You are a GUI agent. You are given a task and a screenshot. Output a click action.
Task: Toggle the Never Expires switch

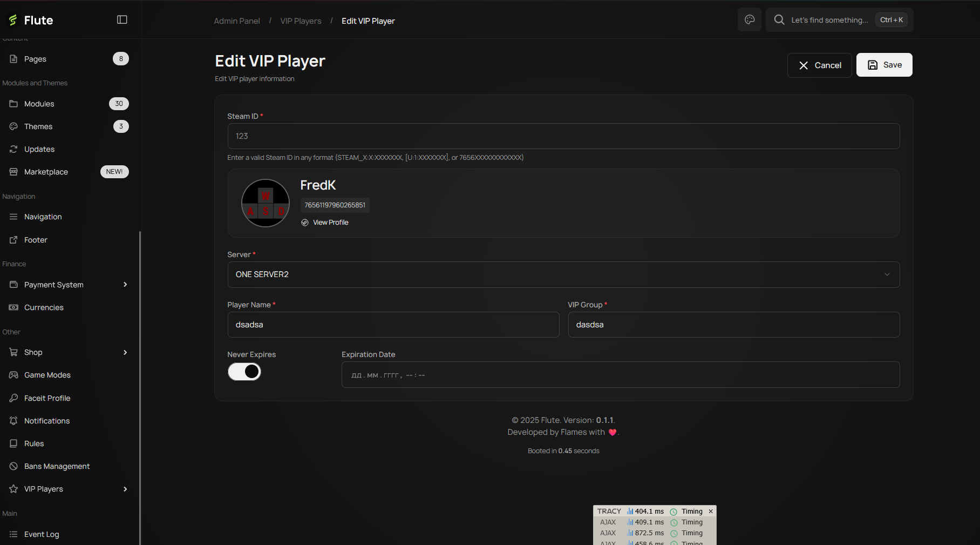pyautogui.click(x=244, y=372)
